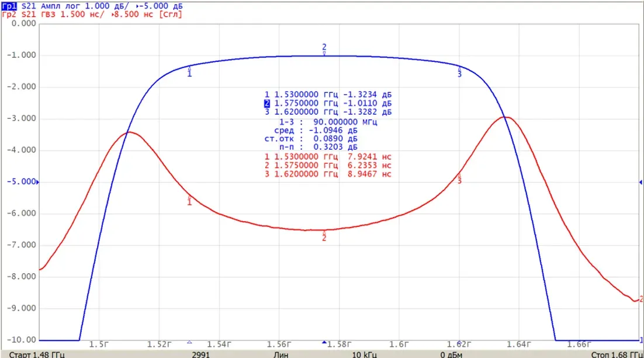Select the red Гр2 trace label
Image resolution: width=644 pixels, height=358 pixels.
point(9,15)
